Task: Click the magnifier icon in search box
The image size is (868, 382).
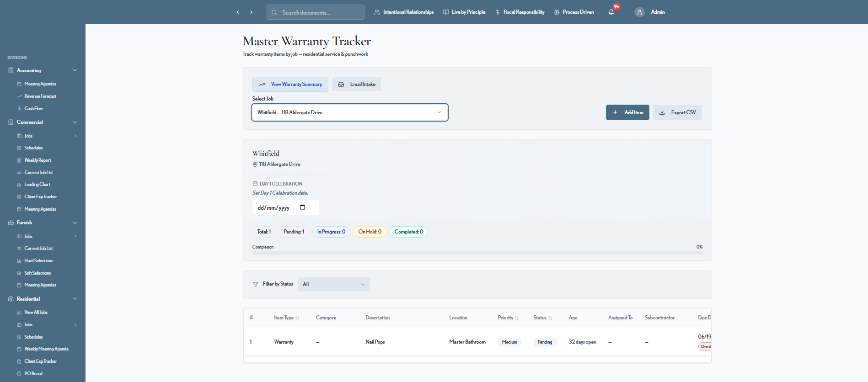Action: click(274, 12)
